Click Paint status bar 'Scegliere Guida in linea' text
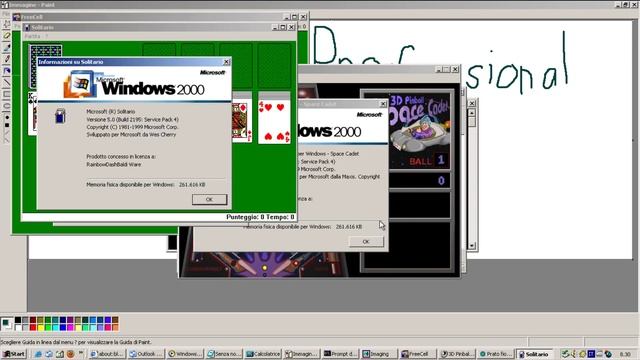Image resolution: width=640 pixels, height=360 pixels. coord(76,342)
